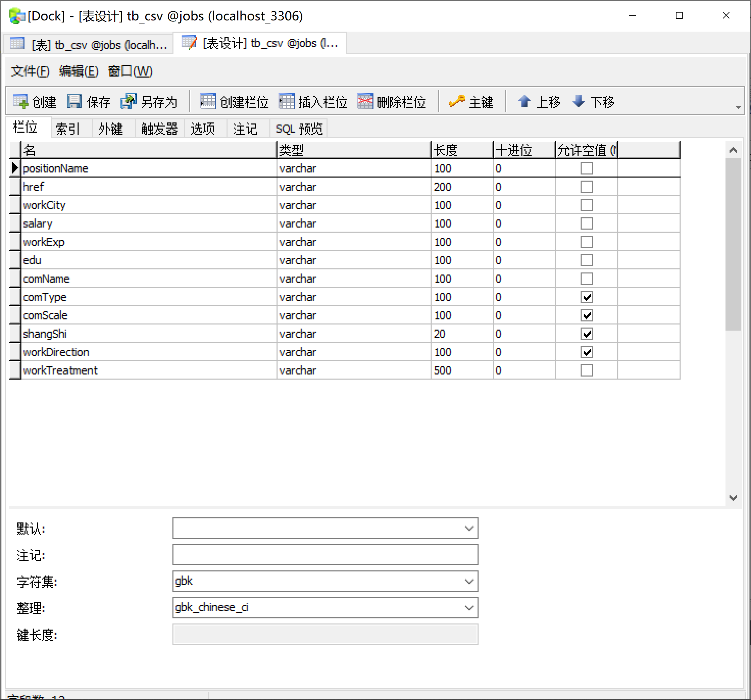Click the 插入栏位 insert field icon
The image size is (751, 700).
click(x=286, y=102)
